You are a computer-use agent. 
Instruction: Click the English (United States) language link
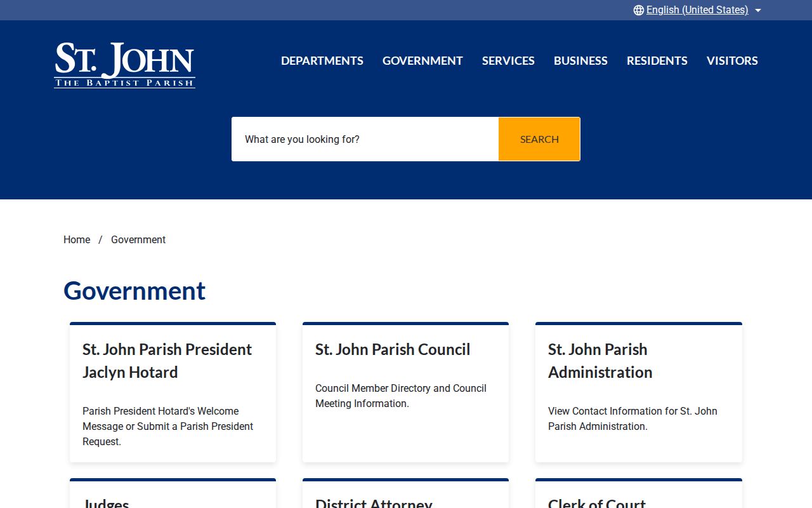697,10
